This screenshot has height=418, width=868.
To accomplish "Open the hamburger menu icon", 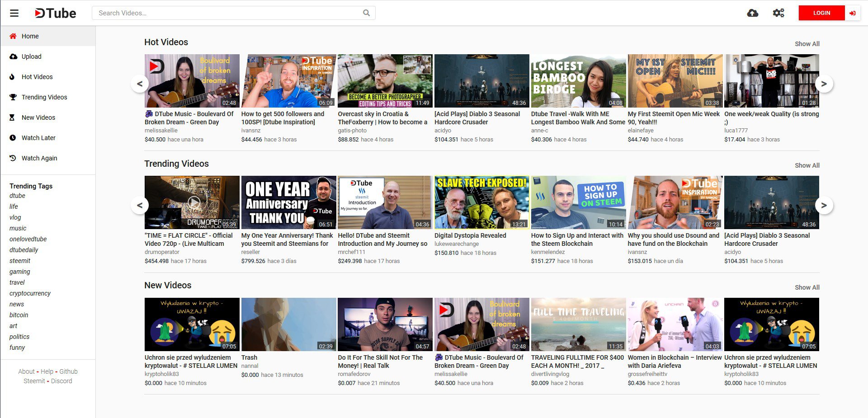I will click(x=14, y=13).
